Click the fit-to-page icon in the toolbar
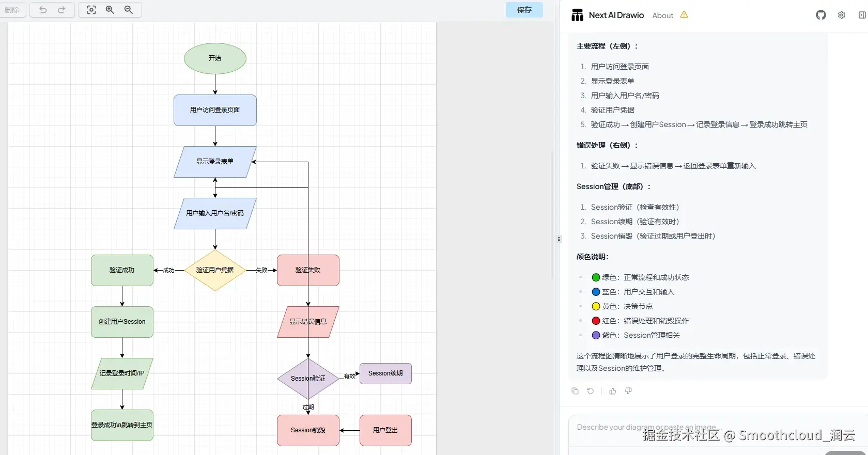 point(91,10)
